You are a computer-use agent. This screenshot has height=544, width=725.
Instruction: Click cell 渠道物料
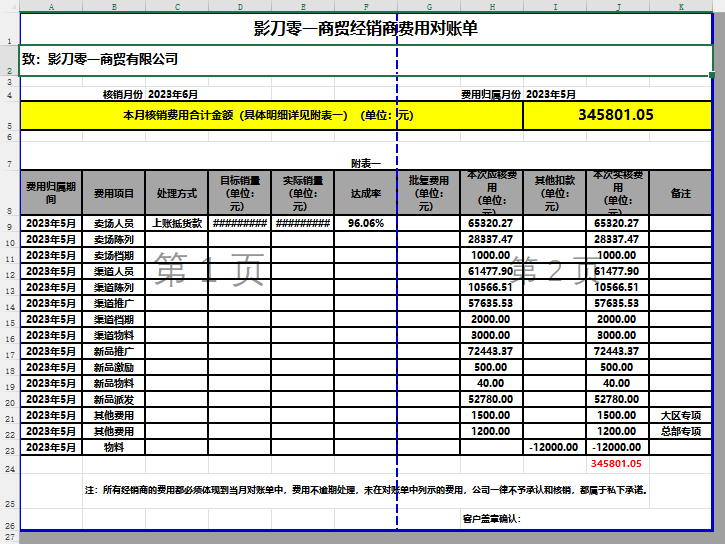point(114,336)
